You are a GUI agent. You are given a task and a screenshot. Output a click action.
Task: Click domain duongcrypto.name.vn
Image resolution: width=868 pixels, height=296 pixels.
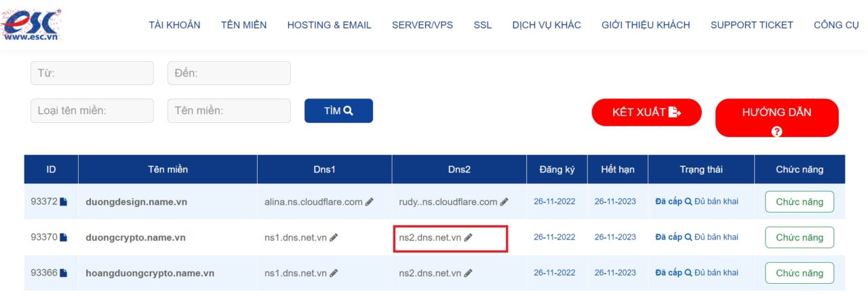point(136,238)
